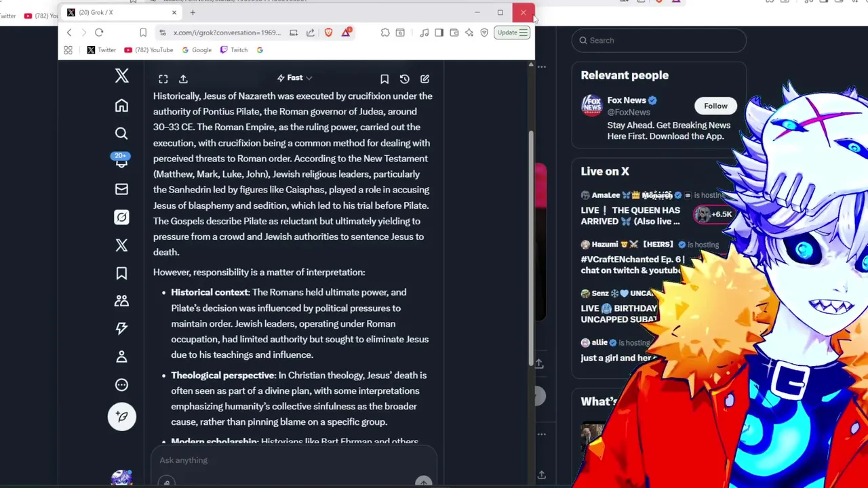Image resolution: width=868 pixels, height=488 pixels.
Task: Open Grok chat history clock icon
Action: pyautogui.click(x=404, y=79)
